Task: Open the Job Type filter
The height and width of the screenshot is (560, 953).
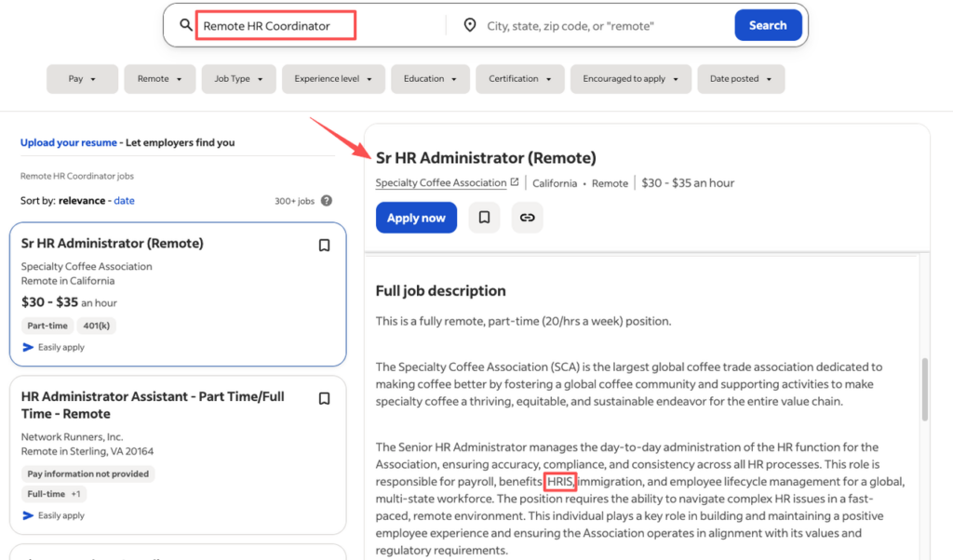Action: 238,79
